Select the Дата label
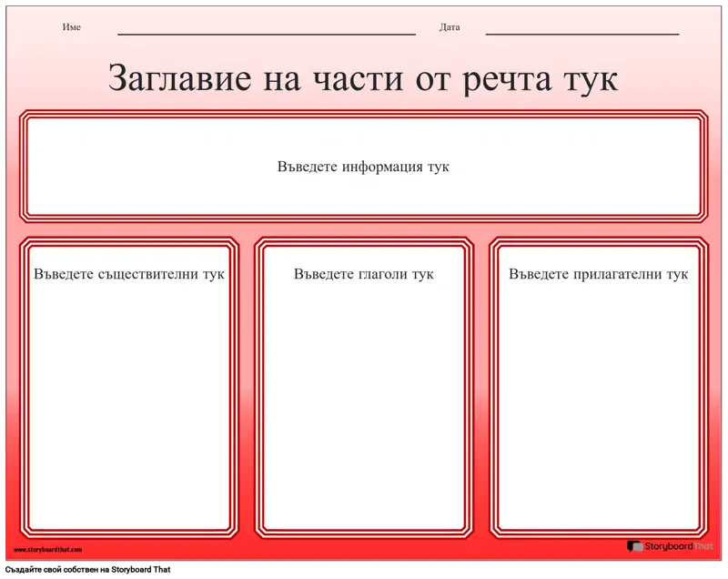Image resolution: width=728 pixels, height=579 pixels. 450,27
